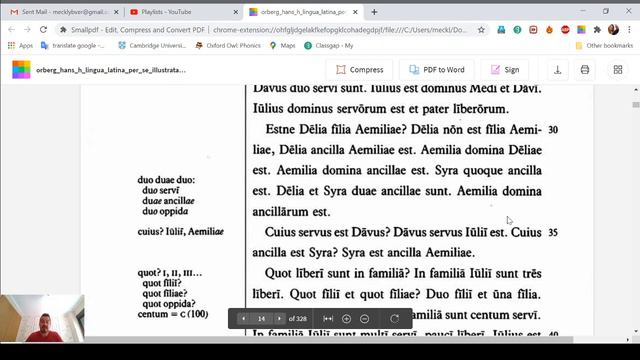This screenshot has width=640, height=360.
Task: Click the document title orberg_hans_h_lingua_latina
Action: tap(111, 70)
